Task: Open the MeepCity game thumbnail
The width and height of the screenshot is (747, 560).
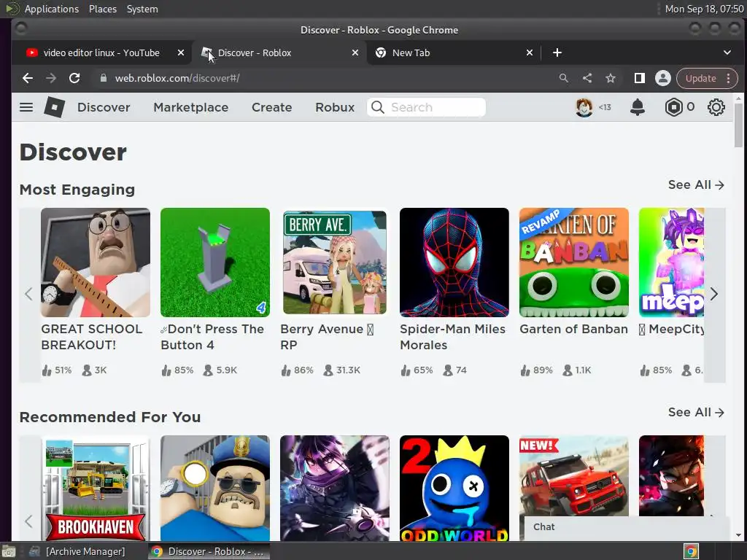Action: (x=671, y=262)
